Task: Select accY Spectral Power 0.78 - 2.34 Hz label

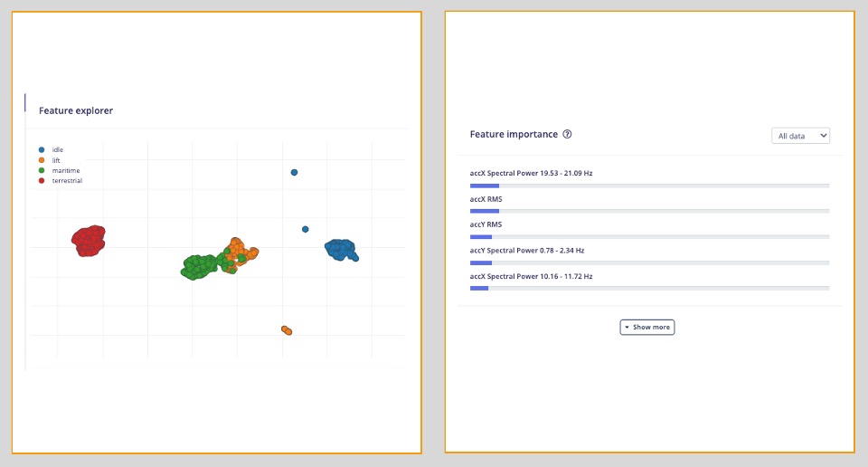Action: click(x=527, y=250)
